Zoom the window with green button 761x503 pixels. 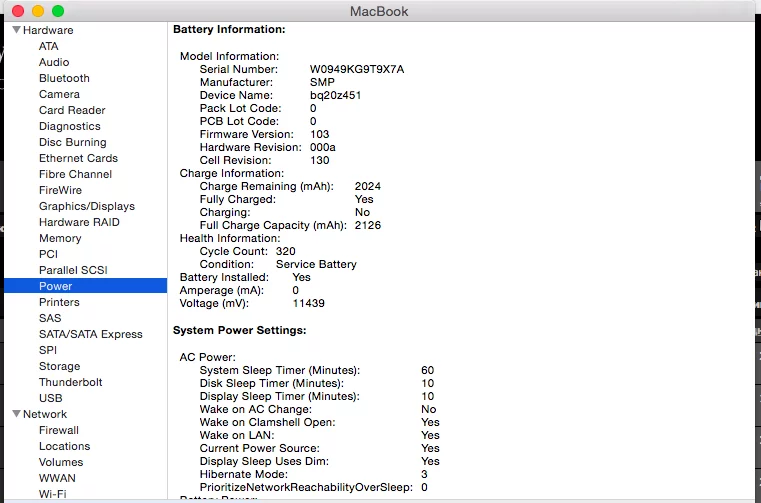tap(58, 11)
